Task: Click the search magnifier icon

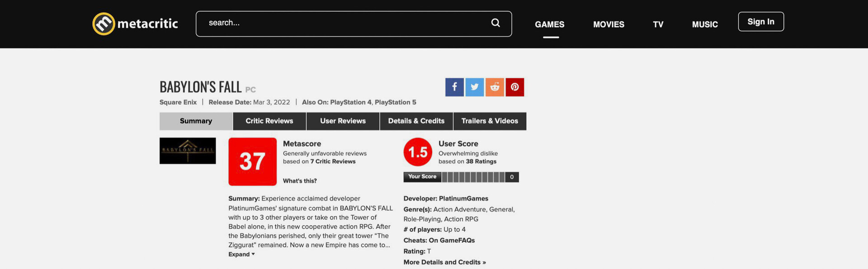Action: (495, 23)
